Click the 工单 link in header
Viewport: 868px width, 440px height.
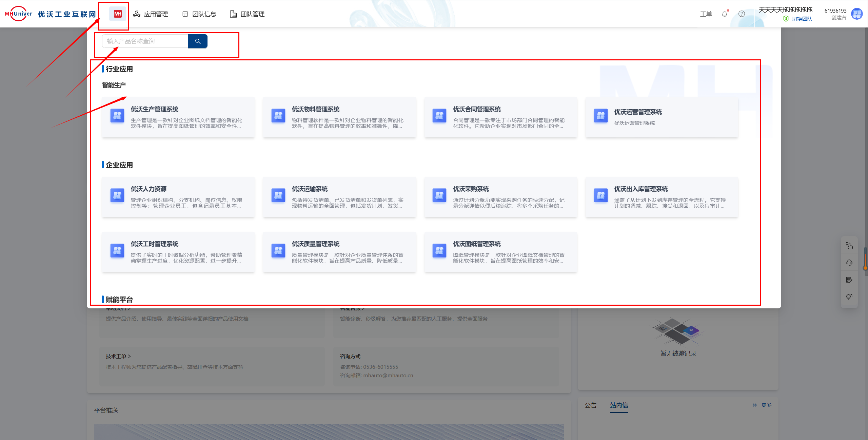pyautogui.click(x=706, y=14)
